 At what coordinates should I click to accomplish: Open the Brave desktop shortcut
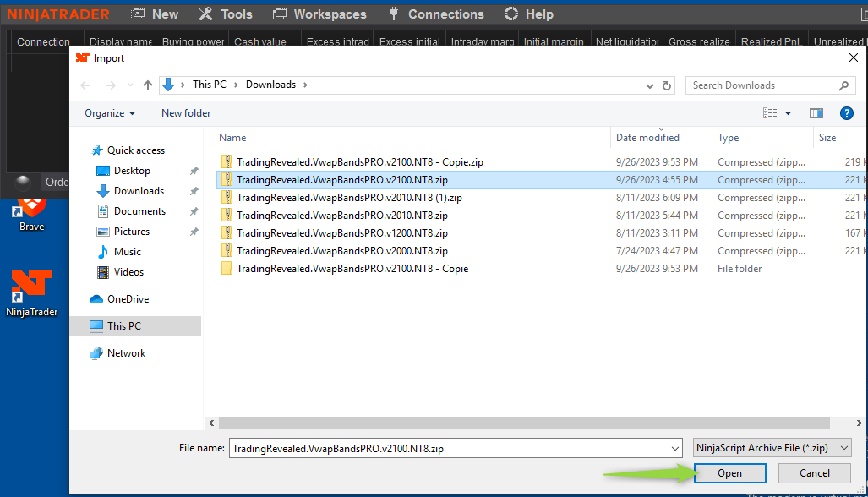point(31,215)
